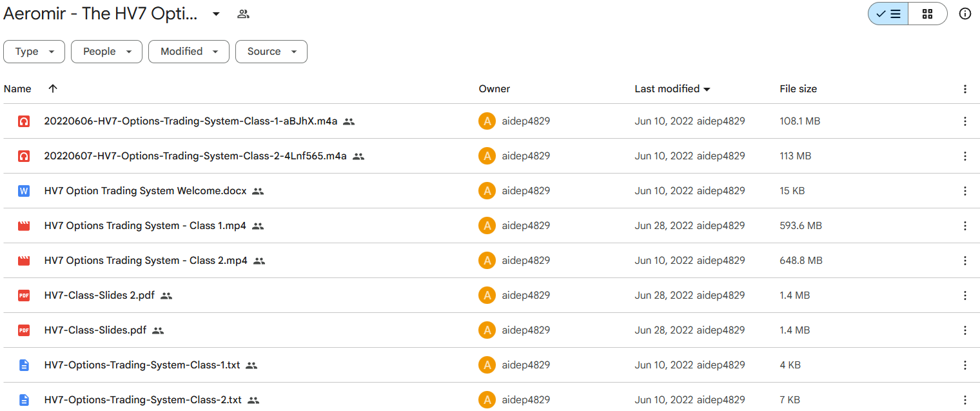Open the Source filter dropdown
This screenshot has height=411, width=980.
tap(271, 52)
